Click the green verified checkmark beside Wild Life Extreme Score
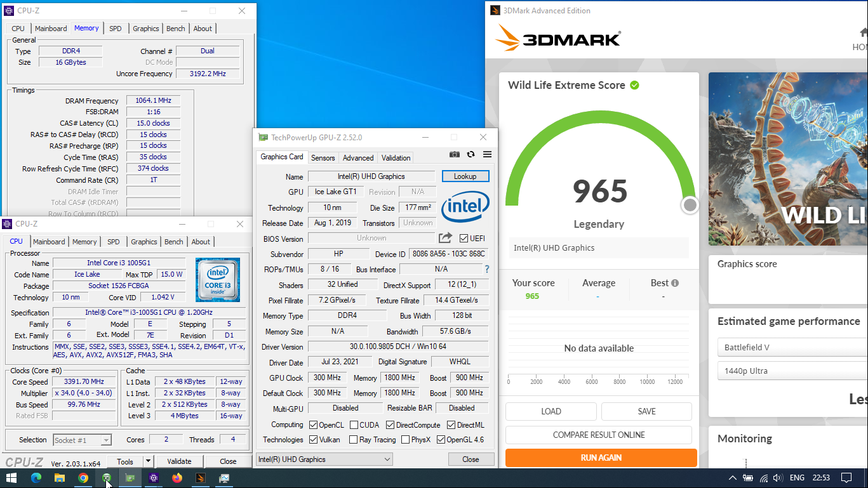This screenshot has width=868, height=488. (634, 85)
